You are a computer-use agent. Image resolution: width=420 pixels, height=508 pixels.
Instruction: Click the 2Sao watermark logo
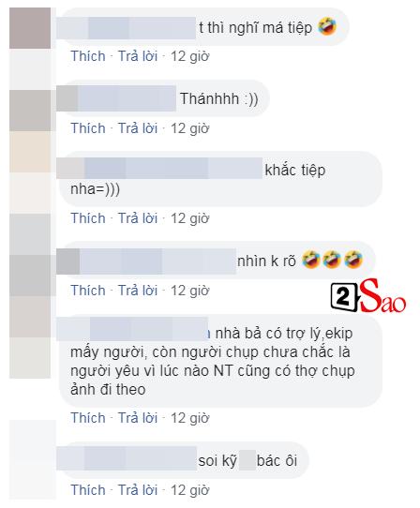(x=367, y=296)
